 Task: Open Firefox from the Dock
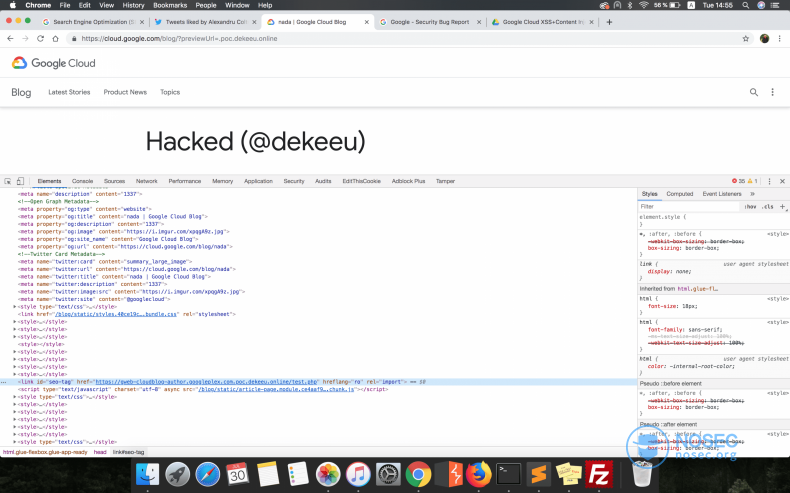[479, 474]
